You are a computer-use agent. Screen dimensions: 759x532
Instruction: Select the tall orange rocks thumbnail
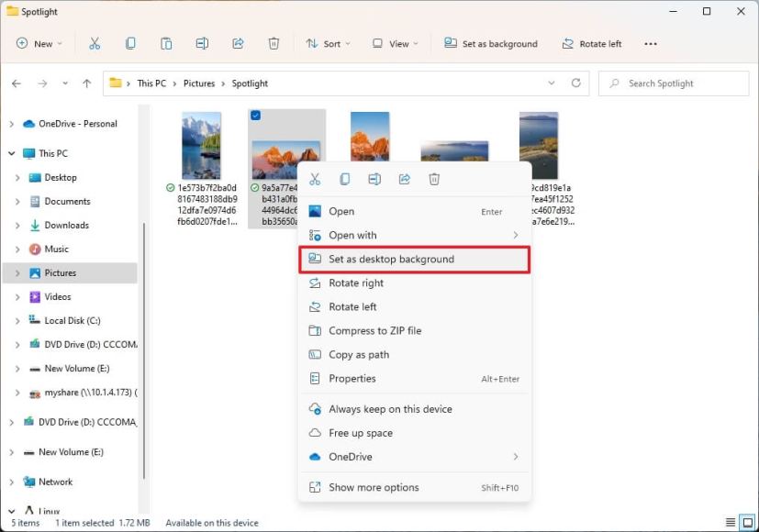pos(370,137)
